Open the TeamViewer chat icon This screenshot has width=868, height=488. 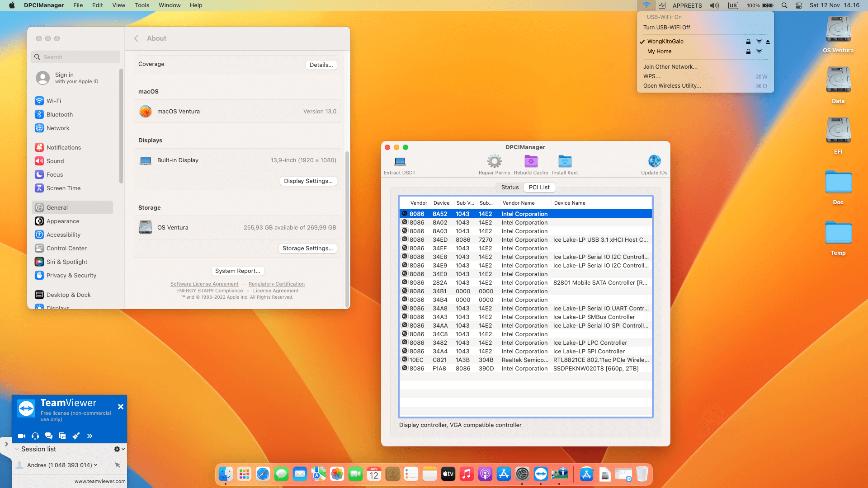click(x=49, y=436)
